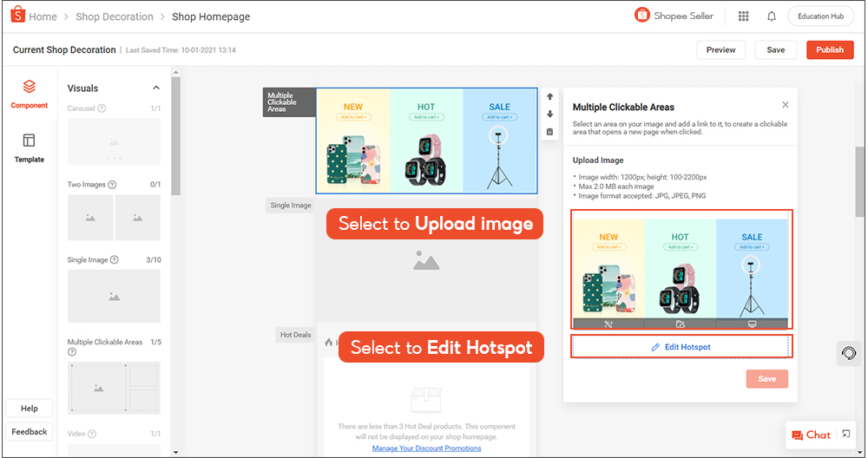The width and height of the screenshot is (868, 458).
Task: Select the local computer upload icon
Action: pos(752,324)
